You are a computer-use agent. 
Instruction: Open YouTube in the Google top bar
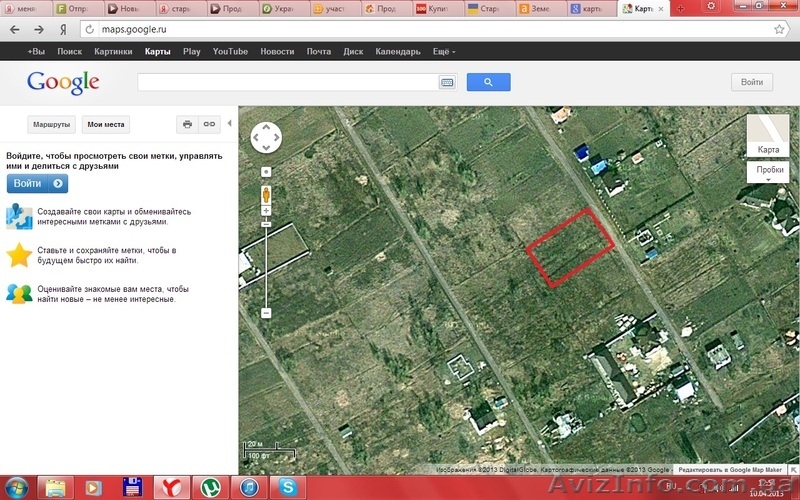click(230, 51)
